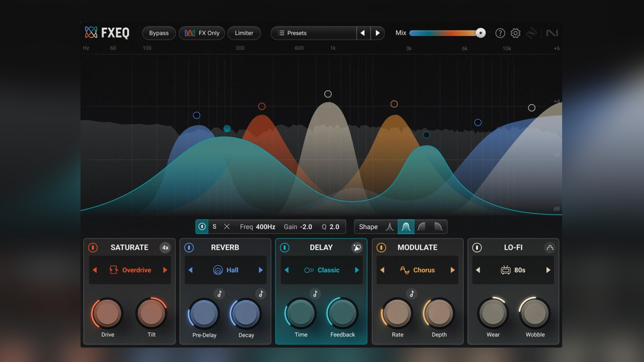Click the Mix slider handle
The width and height of the screenshot is (644, 362).
481,33
